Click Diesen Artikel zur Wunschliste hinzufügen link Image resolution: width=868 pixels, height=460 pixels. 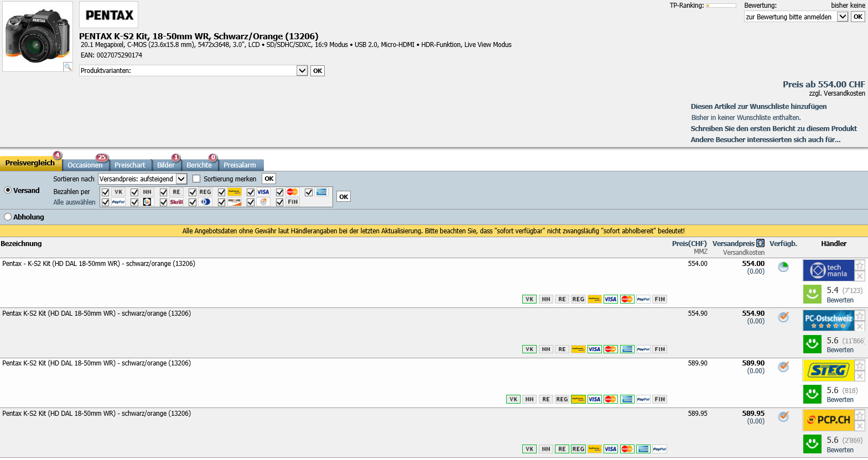(758, 107)
